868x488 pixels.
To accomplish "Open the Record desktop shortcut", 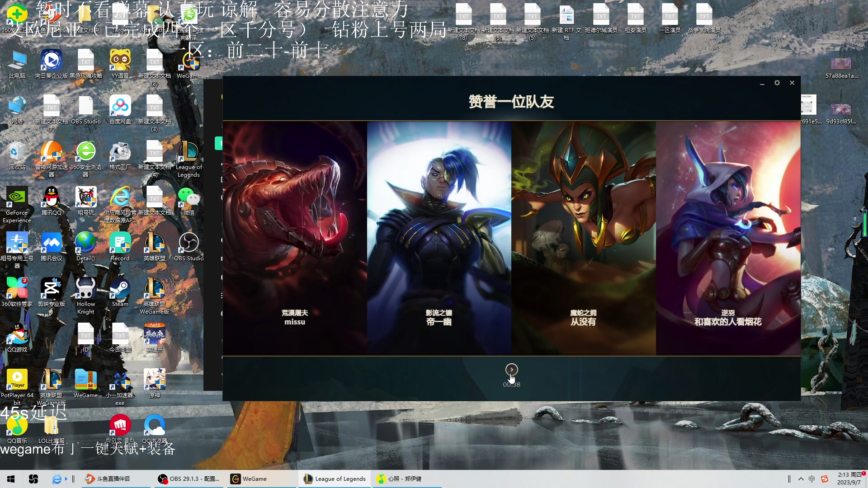I will 120,247.
